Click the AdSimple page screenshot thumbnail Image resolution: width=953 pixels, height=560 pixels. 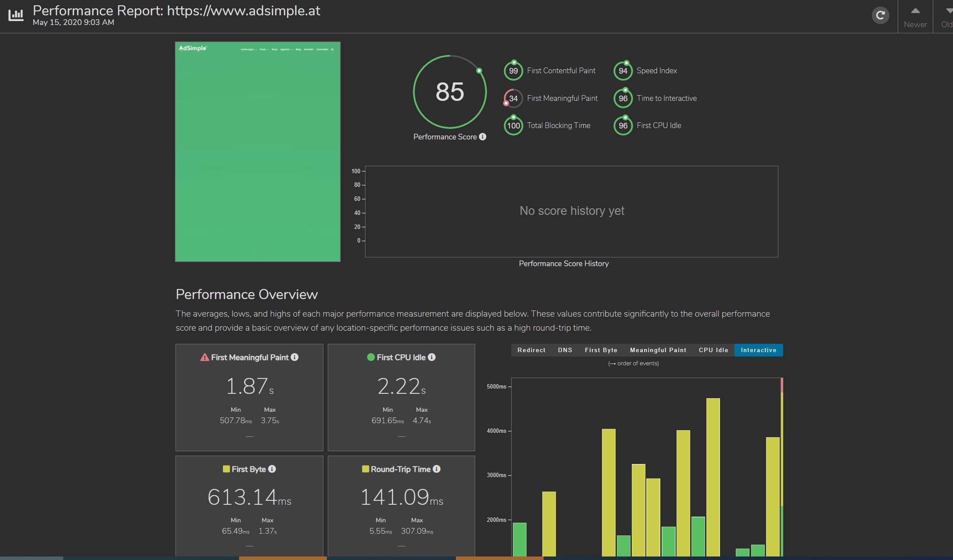pos(258,152)
